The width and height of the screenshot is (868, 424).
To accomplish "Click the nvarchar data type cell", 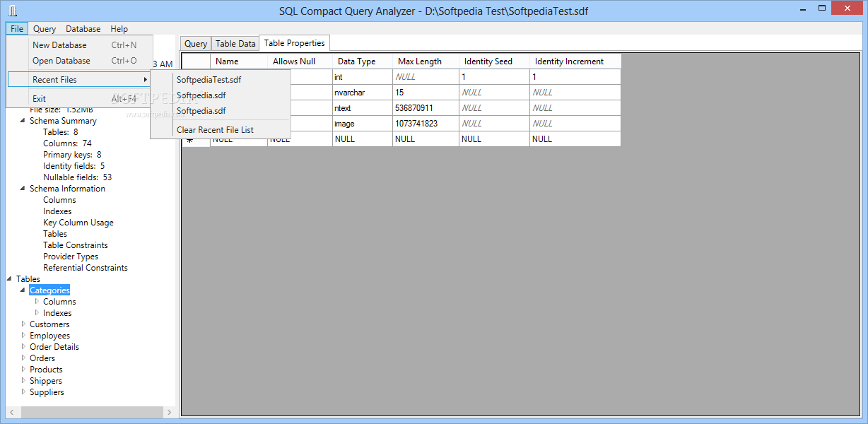I will (x=362, y=93).
